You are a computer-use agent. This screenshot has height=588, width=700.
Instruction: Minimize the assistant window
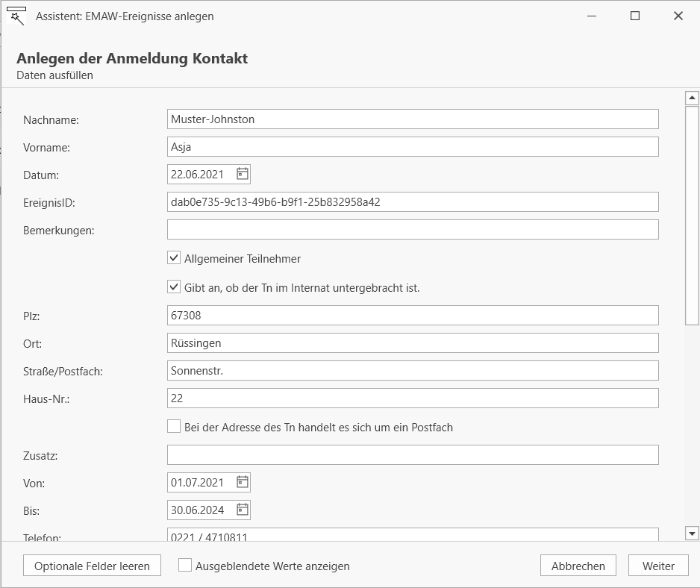(592, 16)
